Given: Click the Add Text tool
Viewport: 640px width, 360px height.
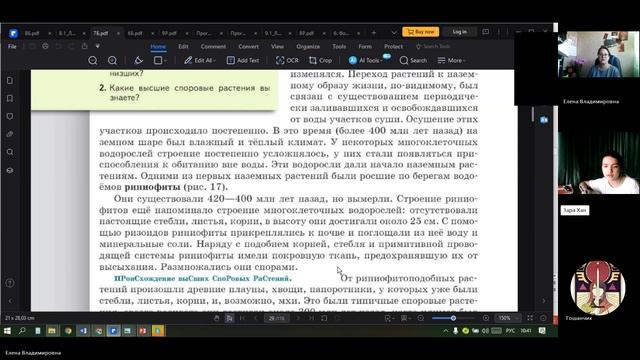Looking at the screenshot, I should (243, 60).
